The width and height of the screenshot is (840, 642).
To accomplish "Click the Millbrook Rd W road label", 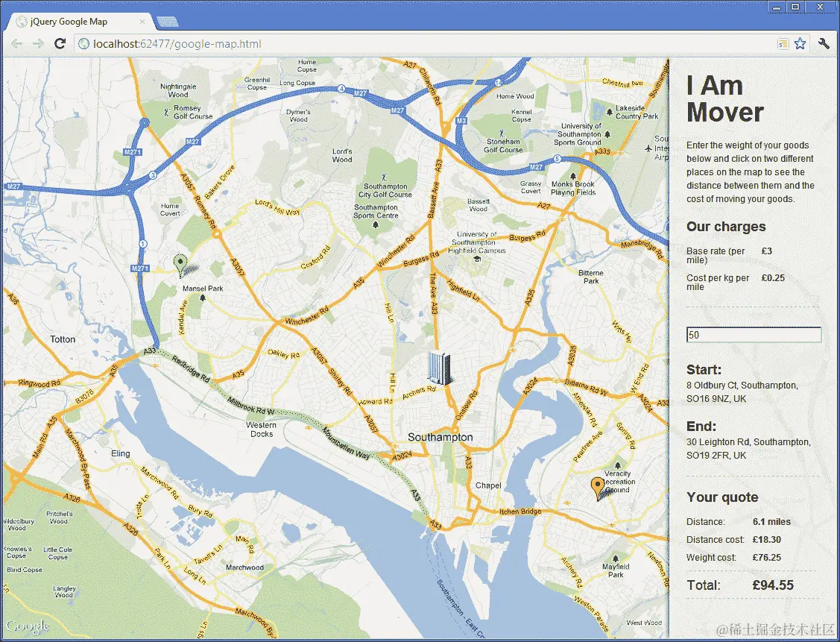I will click(x=250, y=406).
